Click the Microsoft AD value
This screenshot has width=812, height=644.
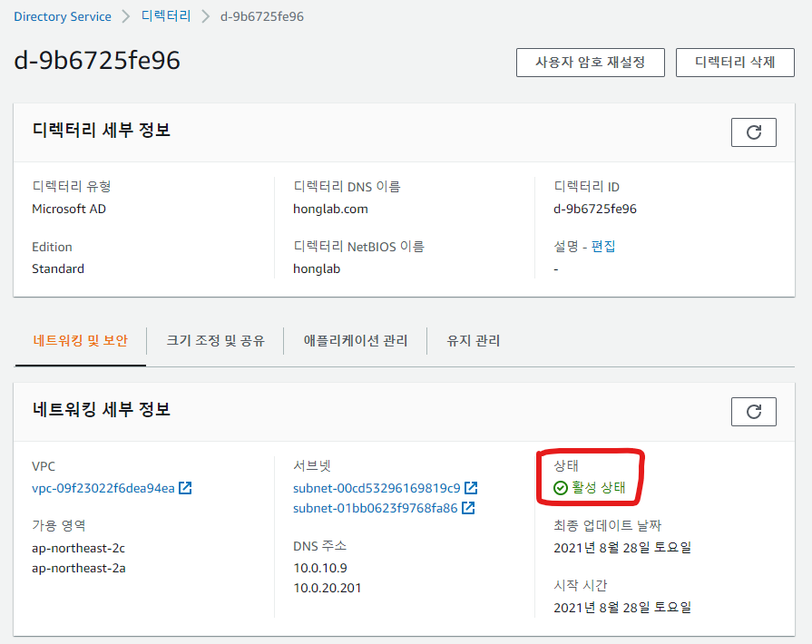pyautogui.click(x=69, y=209)
